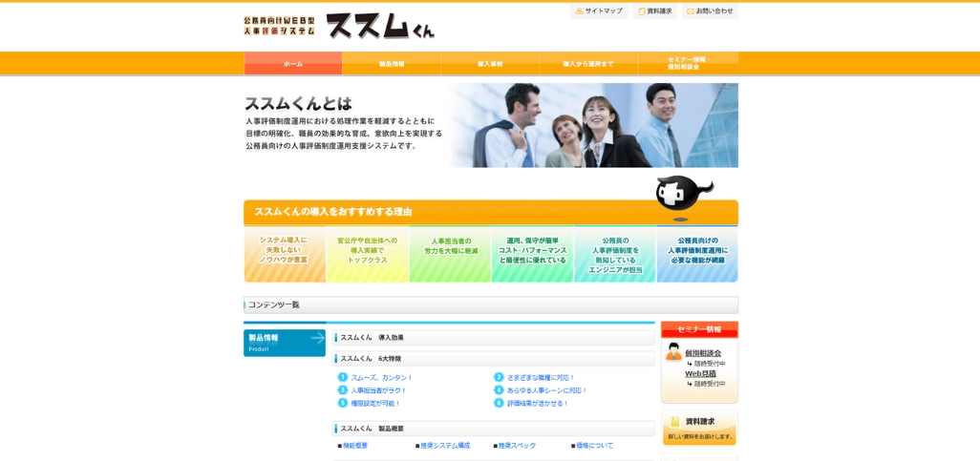980x461 pixels.
Task: Open the セミナー情報・個別相談会 navigation tab
Action: [688, 64]
